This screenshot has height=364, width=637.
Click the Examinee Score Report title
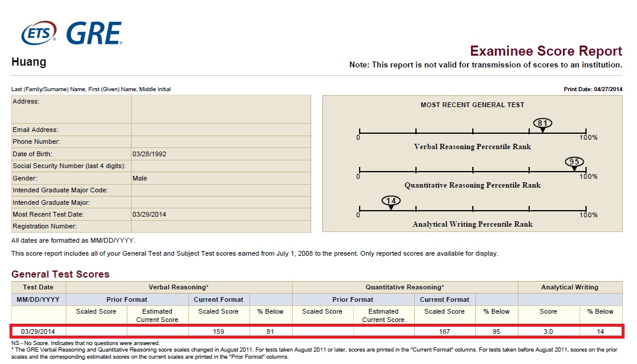point(546,51)
